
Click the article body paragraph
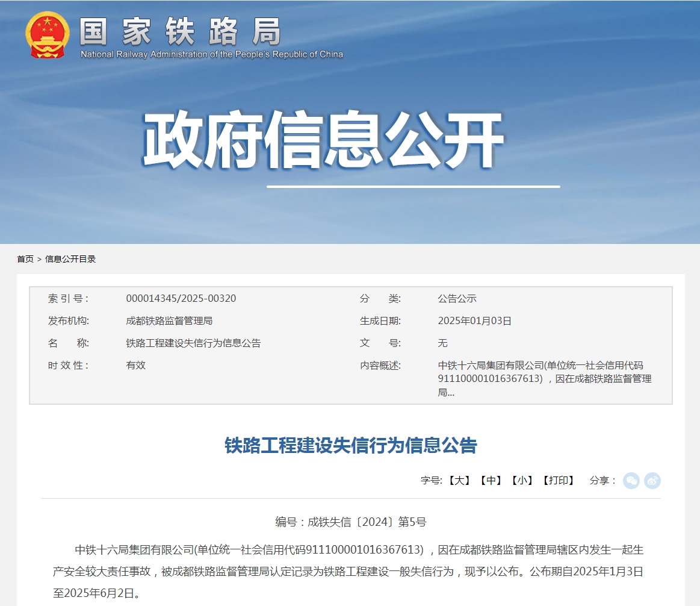[x=348, y=572]
